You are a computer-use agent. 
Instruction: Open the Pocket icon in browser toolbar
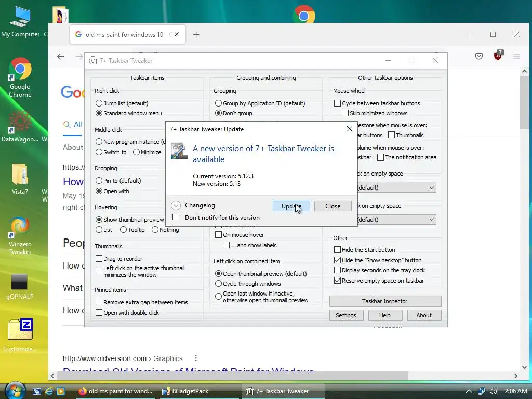coord(478,56)
